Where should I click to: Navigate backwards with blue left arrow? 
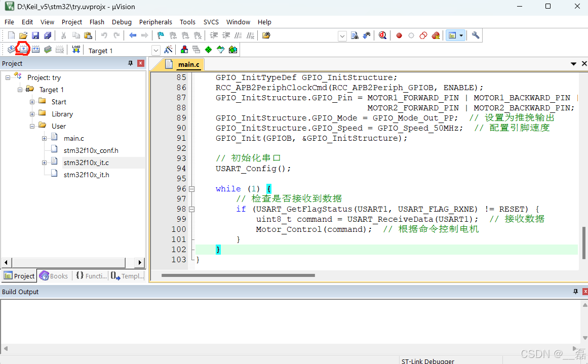[x=133, y=35]
